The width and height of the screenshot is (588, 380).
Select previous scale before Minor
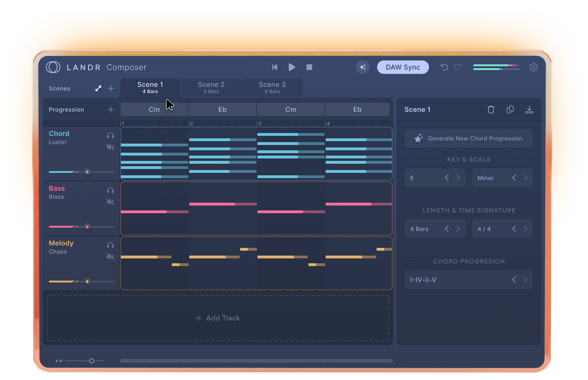tap(514, 178)
